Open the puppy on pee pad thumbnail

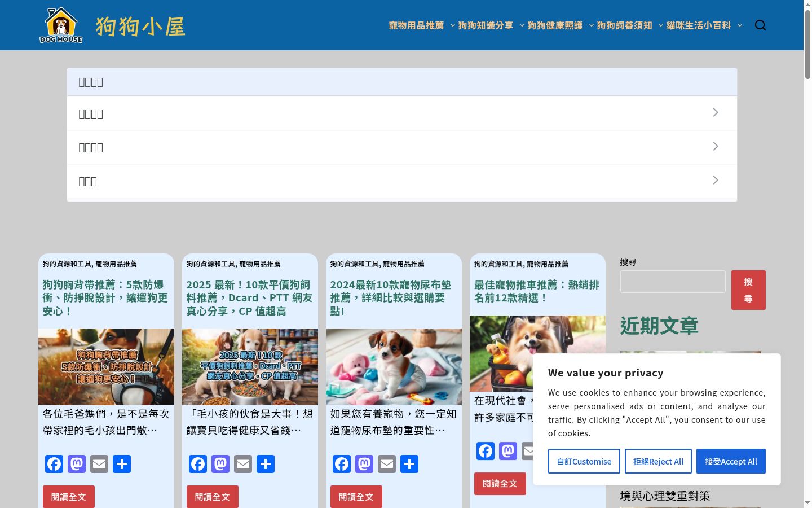[394, 367]
